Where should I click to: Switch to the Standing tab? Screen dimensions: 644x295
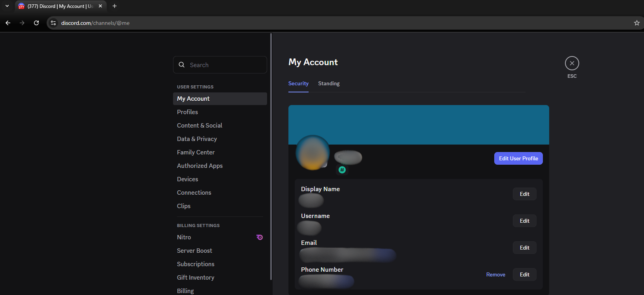pyautogui.click(x=329, y=83)
